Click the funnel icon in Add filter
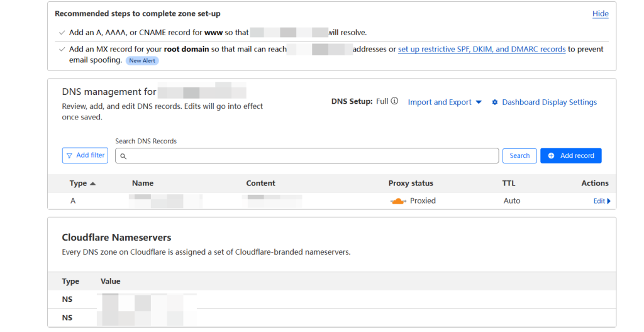This screenshot has width=644, height=332. (70, 155)
